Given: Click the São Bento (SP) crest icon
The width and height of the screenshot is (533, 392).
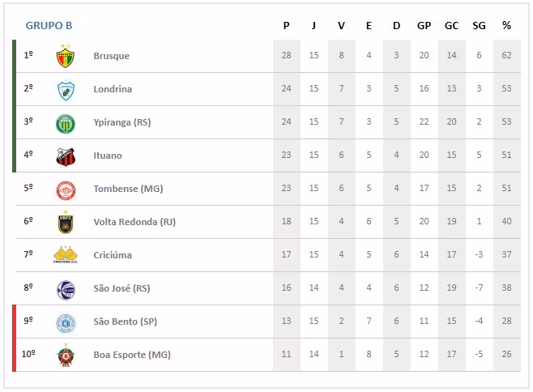Looking at the screenshot, I should (65, 322).
